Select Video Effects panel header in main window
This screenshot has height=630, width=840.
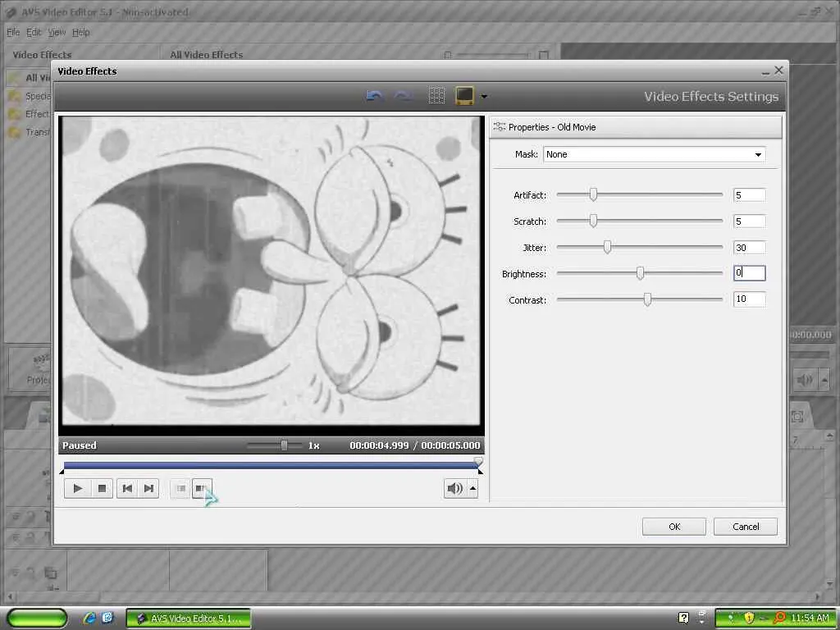click(42, 55)
